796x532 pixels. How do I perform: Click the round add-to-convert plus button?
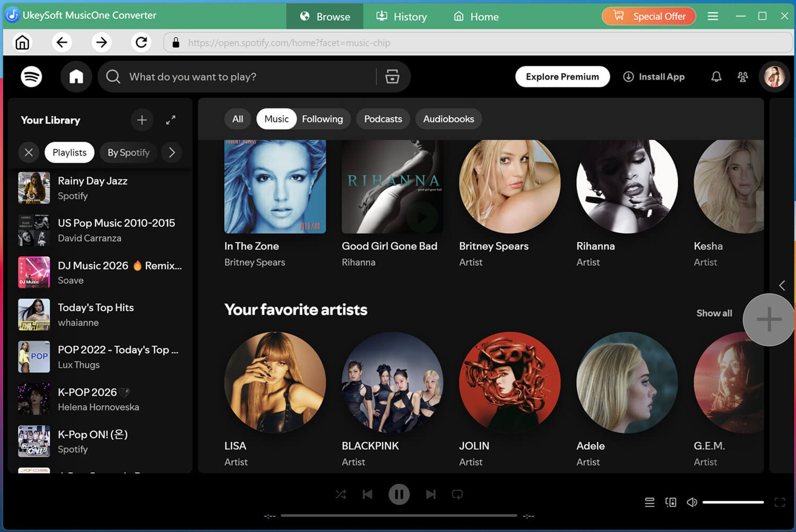pyautogui.click(x=769, y=320)
